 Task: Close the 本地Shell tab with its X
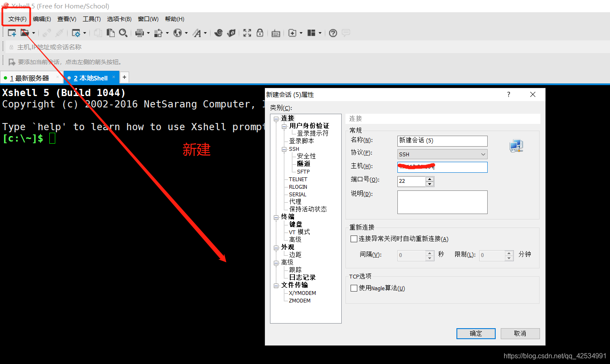[x=113, y=77]
